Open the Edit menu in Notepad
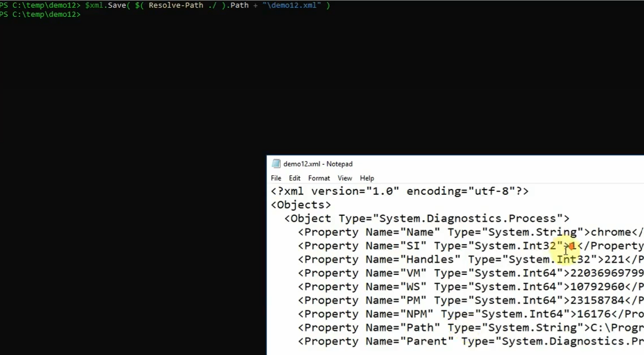The width and height of the screenshot is (644, 355). [x=294, y=178]
